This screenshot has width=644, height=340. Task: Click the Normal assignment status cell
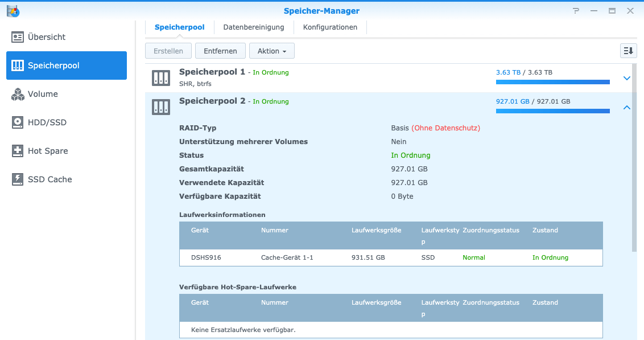pyautogui.click(x=474, y=258)
